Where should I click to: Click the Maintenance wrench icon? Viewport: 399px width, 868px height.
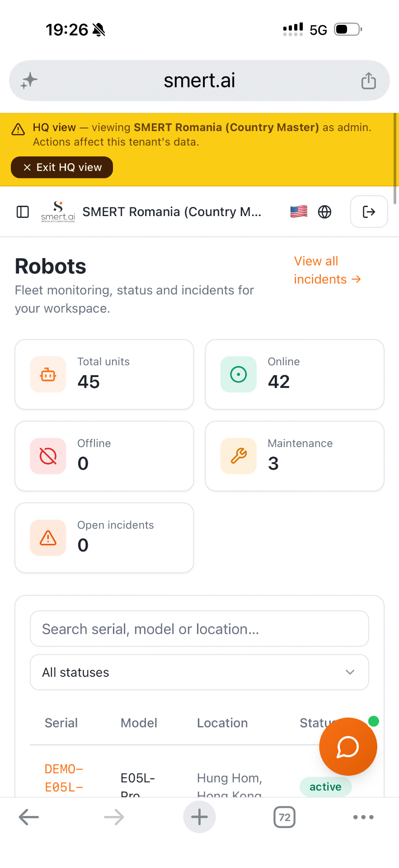(x=238, y=456)
